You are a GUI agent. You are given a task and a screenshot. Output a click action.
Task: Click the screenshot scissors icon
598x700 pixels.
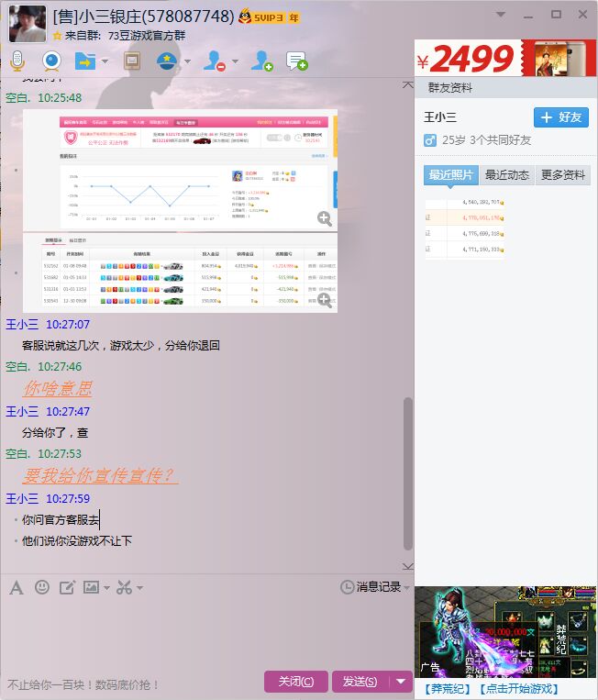pyautogui.click(x=124, y=587)
